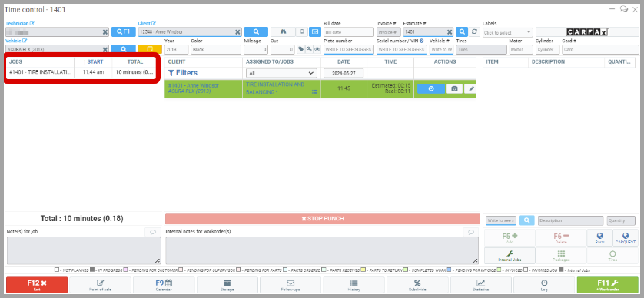
Task: Expand the Labels 'Click to select' dropdown
Action: 508,32
